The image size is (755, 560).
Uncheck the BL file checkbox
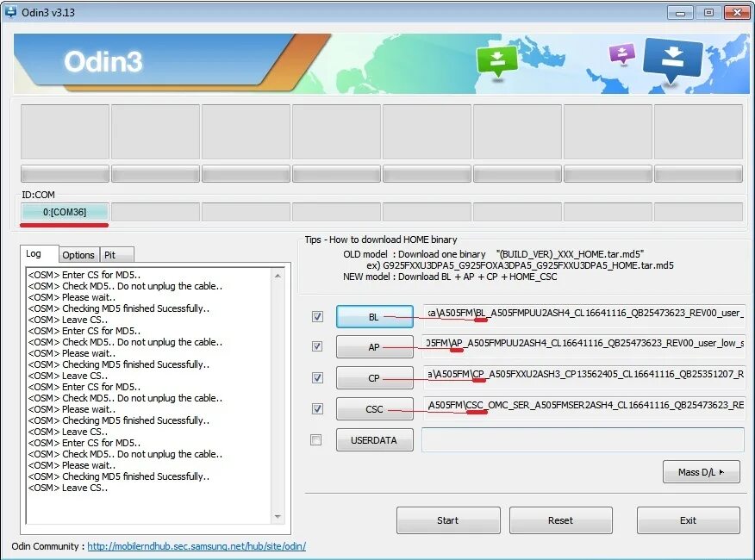317,316
